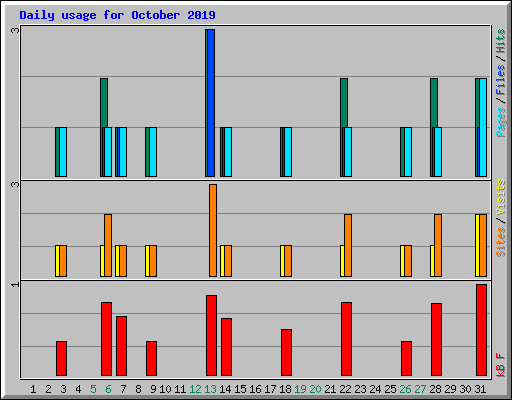Click the cyan Pages bar for day 18

[x=288, y=152]
